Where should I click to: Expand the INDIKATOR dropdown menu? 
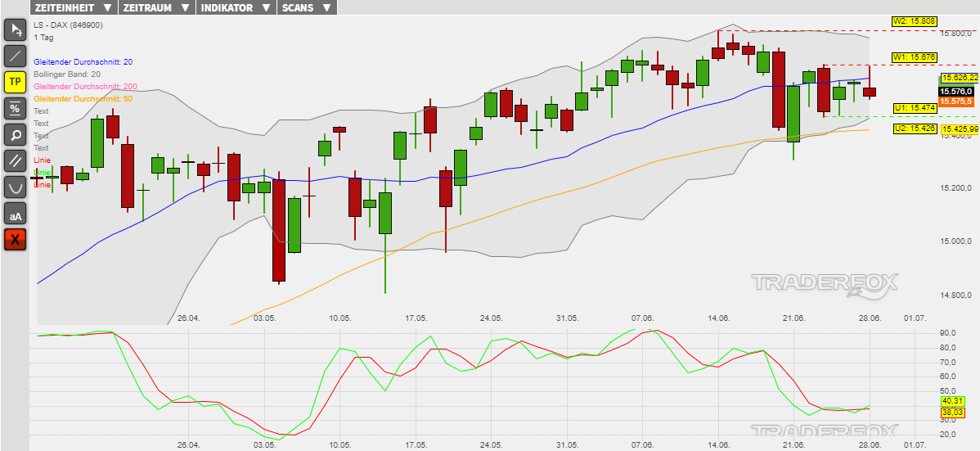[236, 7]
